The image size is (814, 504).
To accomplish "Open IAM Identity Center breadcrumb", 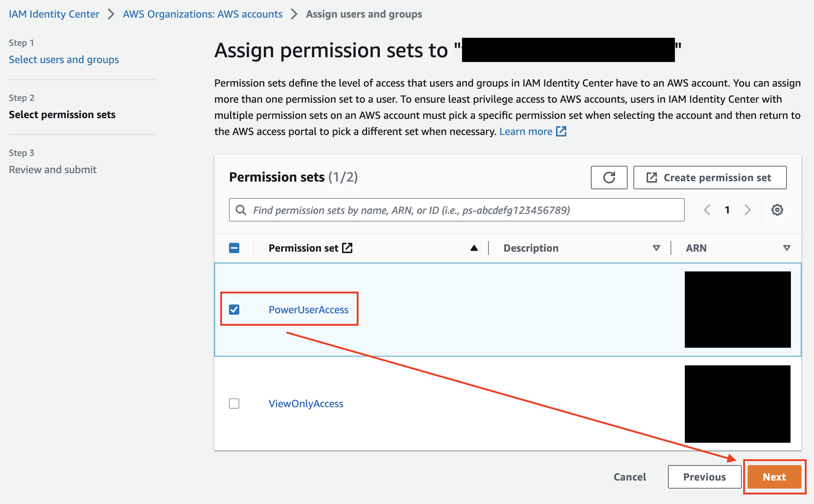I will [54, 14].
